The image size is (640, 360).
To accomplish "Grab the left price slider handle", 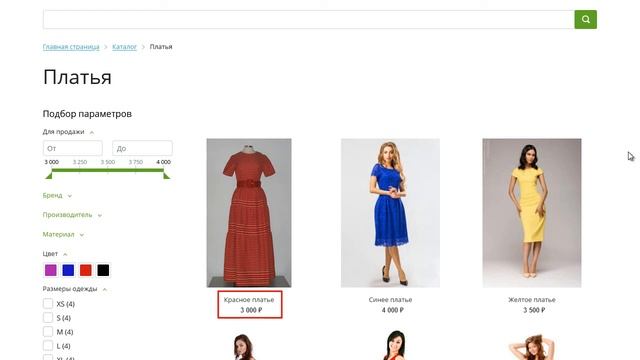I will point(49,176).
